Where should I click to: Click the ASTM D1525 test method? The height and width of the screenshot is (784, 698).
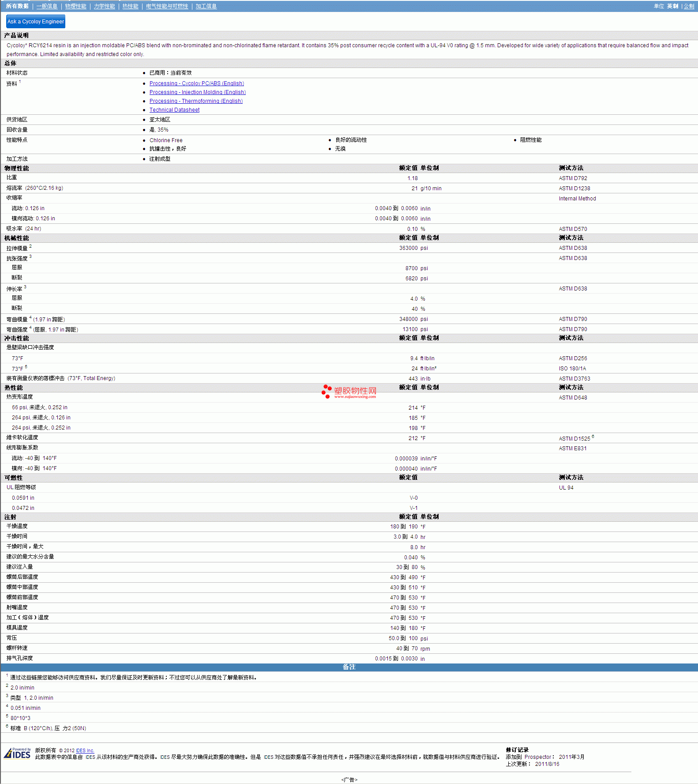pos(574,439)
